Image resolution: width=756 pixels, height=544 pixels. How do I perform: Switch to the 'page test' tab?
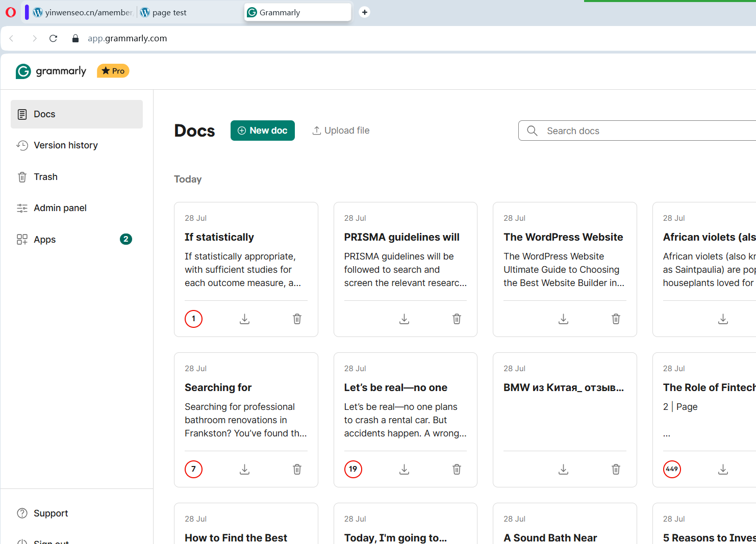[169, 13]
